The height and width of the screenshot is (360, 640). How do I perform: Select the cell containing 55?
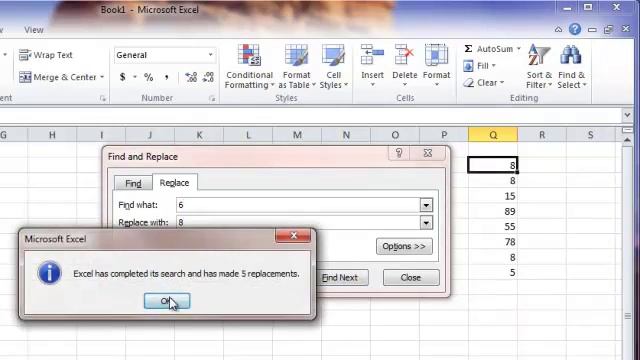(x=493, y=227)
